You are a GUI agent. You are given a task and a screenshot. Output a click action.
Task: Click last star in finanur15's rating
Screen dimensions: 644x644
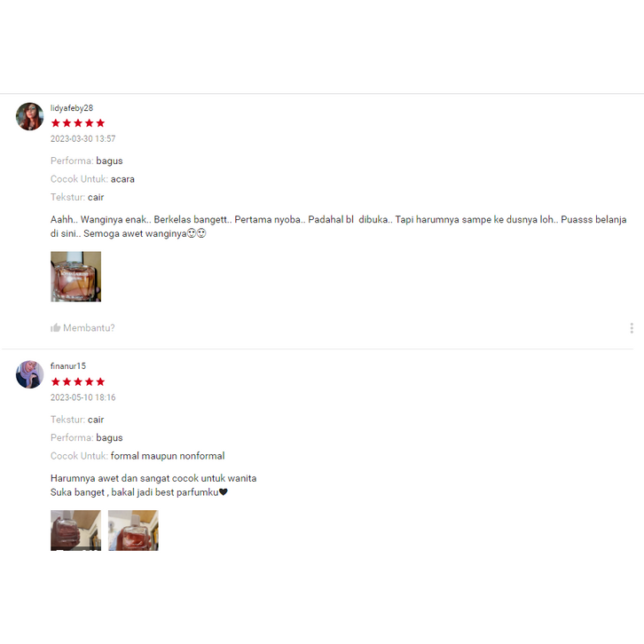click(x=100, y=382)
